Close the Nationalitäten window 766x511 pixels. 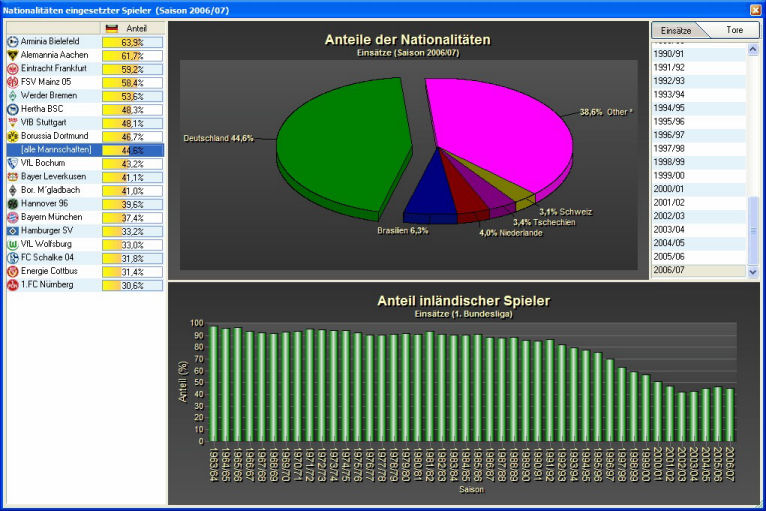(756, 10)
